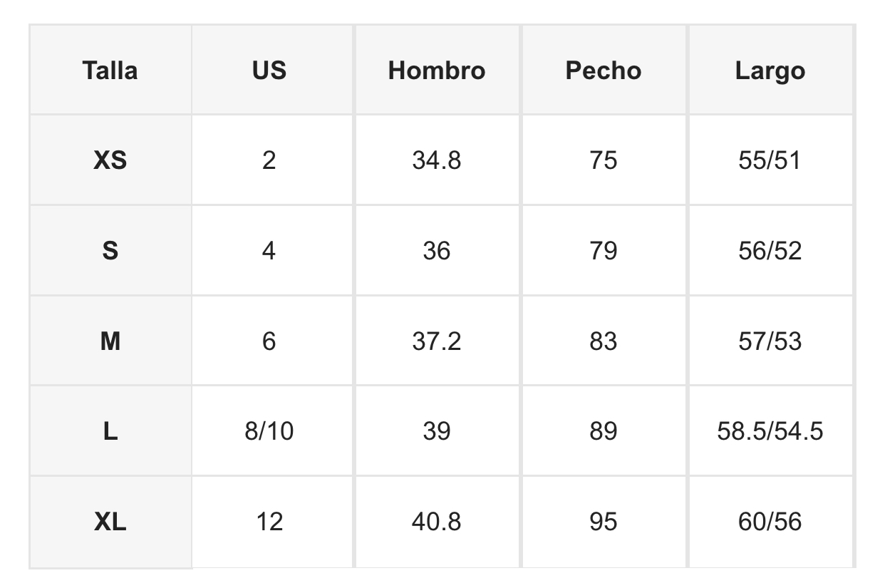The height and width of the screenshot is (588, 885).
Task: Click the Largo column header
Action: coord(770,71)
